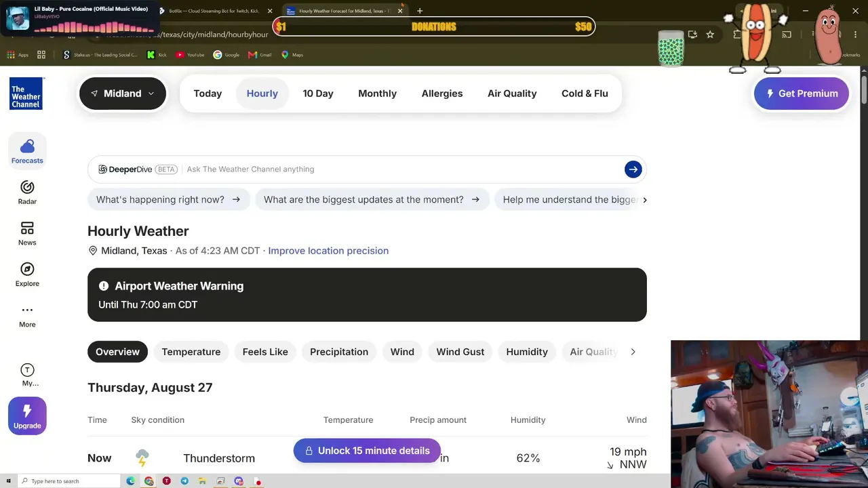
Task: Click Unlock 15 minute details button
Action: tap(367, 451)
